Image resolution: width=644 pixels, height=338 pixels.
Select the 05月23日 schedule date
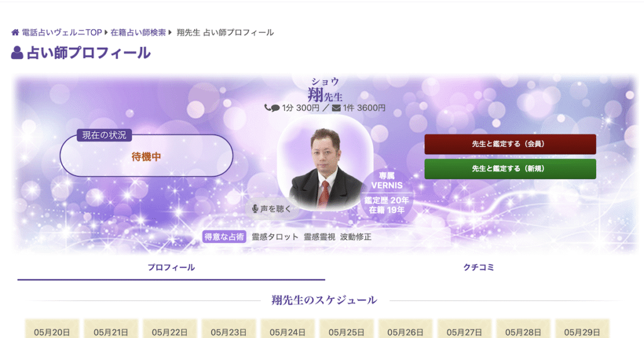[229, 330]
